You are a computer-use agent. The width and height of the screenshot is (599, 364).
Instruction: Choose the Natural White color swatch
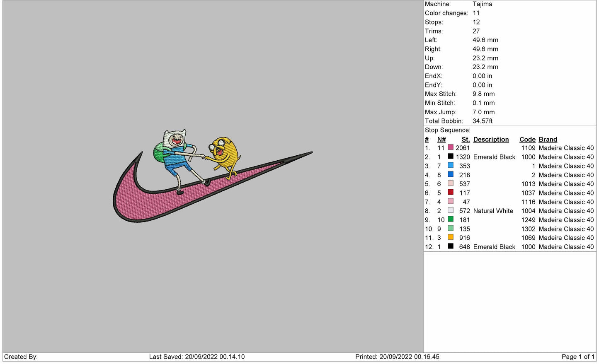450,210
